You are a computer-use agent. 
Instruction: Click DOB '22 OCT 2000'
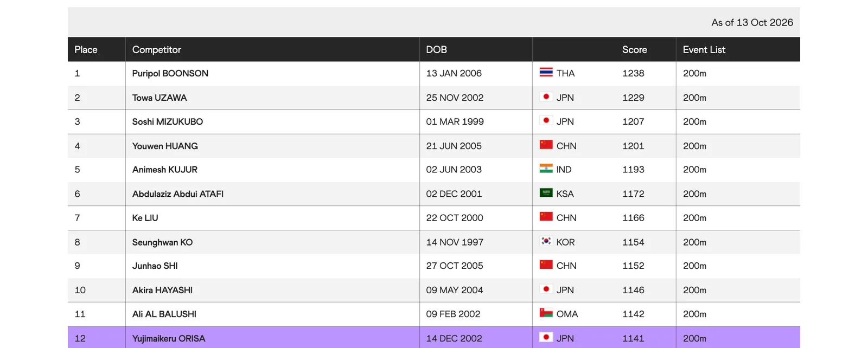(455, 218)
